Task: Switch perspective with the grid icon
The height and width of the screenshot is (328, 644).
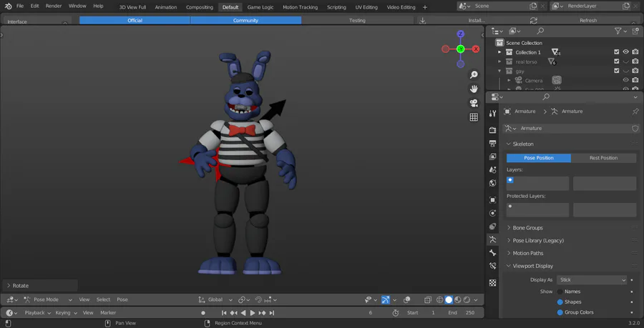Action: pyautogui.click(x=474, y=117)
